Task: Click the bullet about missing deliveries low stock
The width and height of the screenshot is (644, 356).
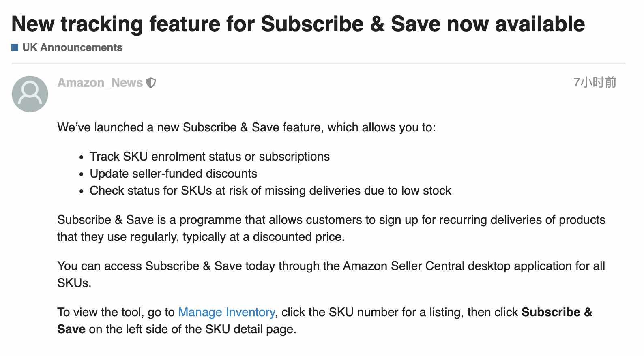Action: (270, 191)
